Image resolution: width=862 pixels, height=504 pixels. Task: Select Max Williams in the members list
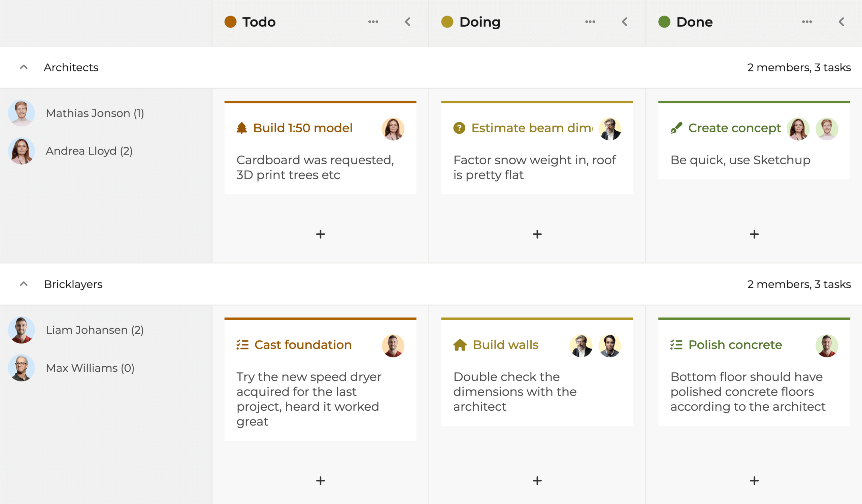coord(90,368)
